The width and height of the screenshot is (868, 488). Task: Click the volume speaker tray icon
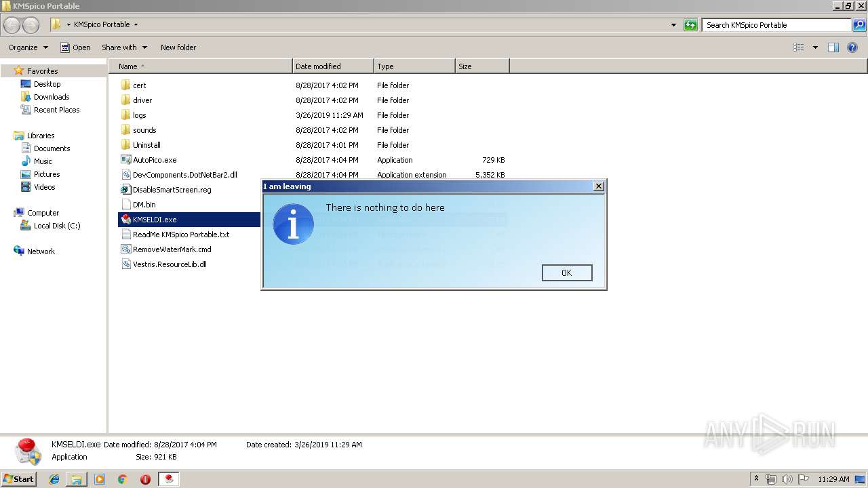pyautogui.click(x=787, y=479)
